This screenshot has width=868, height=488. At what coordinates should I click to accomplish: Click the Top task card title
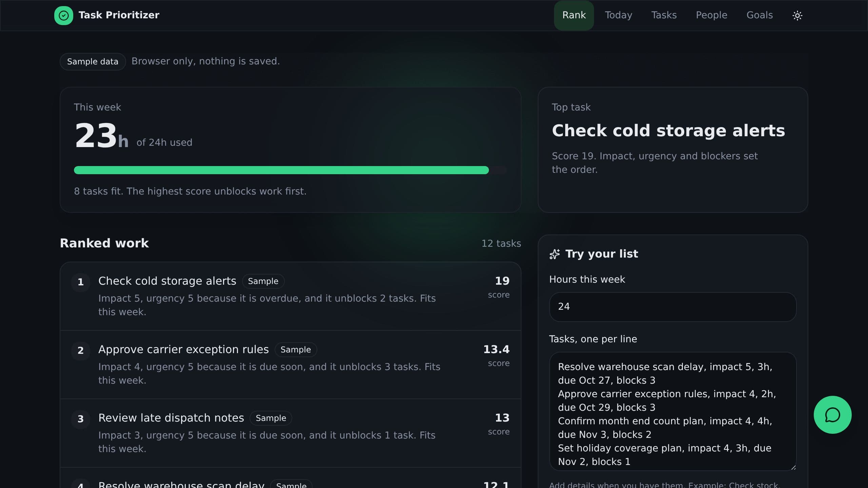tap(668, 131)
